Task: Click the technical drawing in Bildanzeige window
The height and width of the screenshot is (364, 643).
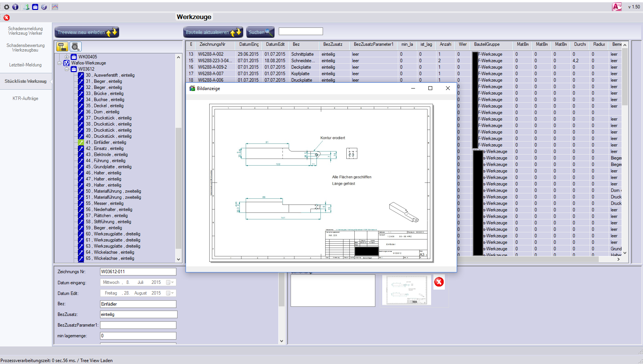Action: pyautogui.click(x=321, y=183)
